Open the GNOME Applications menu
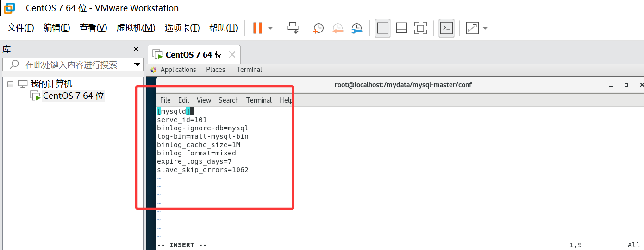The width and height of the screenshot is (644, 250). [x=178, y=70]
